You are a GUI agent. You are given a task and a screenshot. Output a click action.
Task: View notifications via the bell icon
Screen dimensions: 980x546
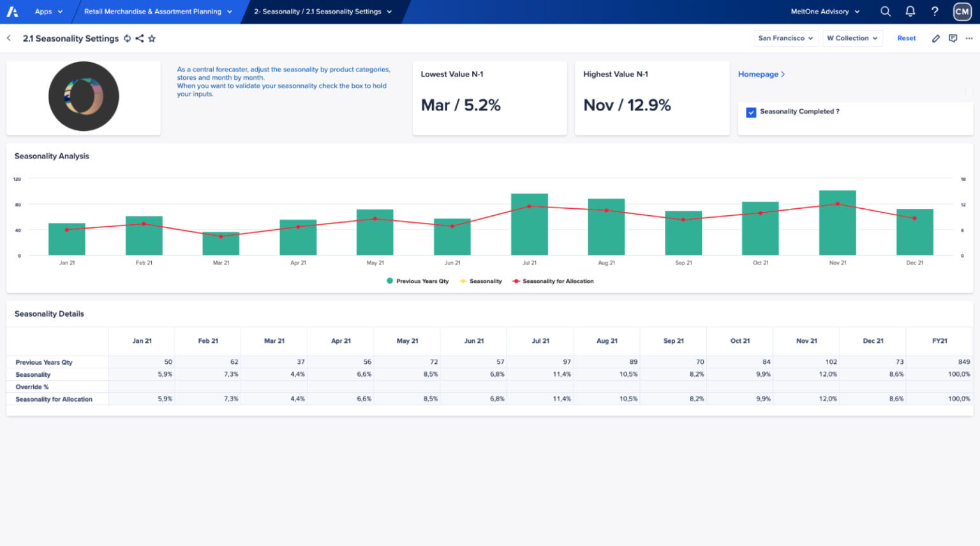pos(910,11)
